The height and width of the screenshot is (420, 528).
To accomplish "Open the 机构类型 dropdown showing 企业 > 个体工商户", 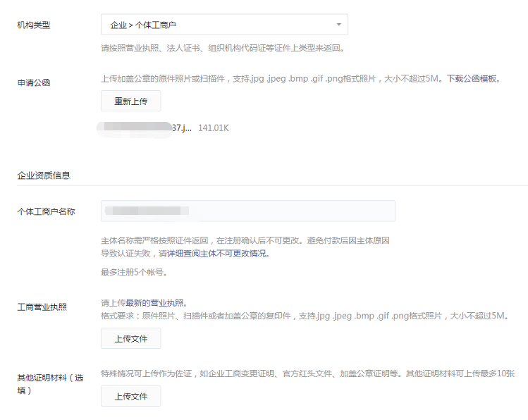I will click(219, 25).
